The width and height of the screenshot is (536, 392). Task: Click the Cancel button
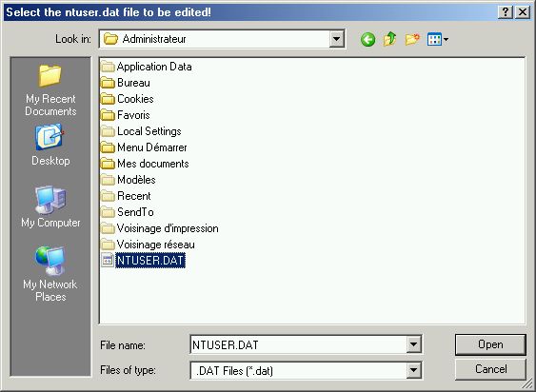tap(490, 369)
